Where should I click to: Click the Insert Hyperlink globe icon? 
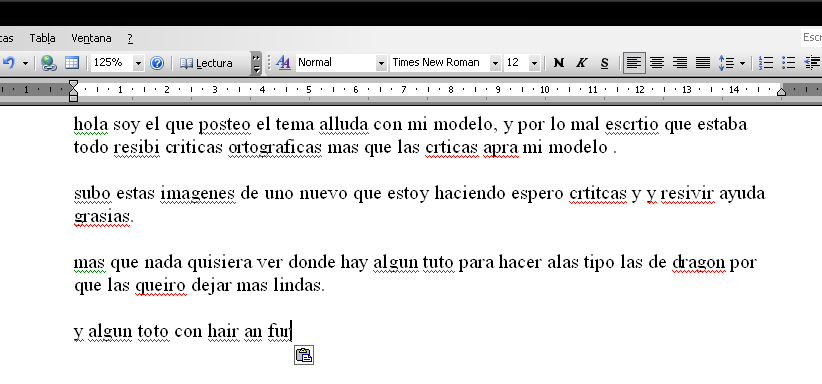49,63
